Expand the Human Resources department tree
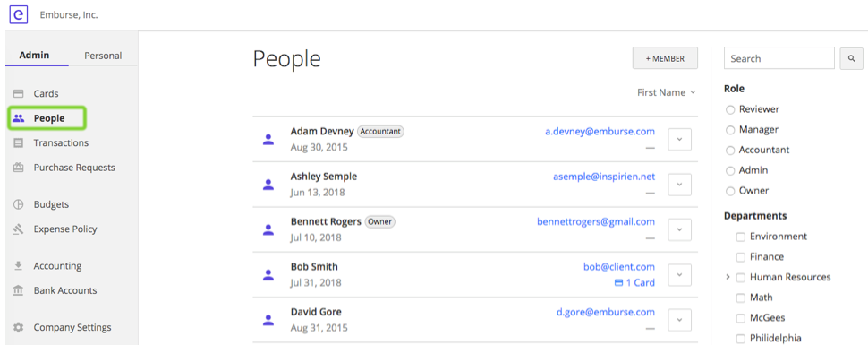The image size is (868, 345). point(728,277)
